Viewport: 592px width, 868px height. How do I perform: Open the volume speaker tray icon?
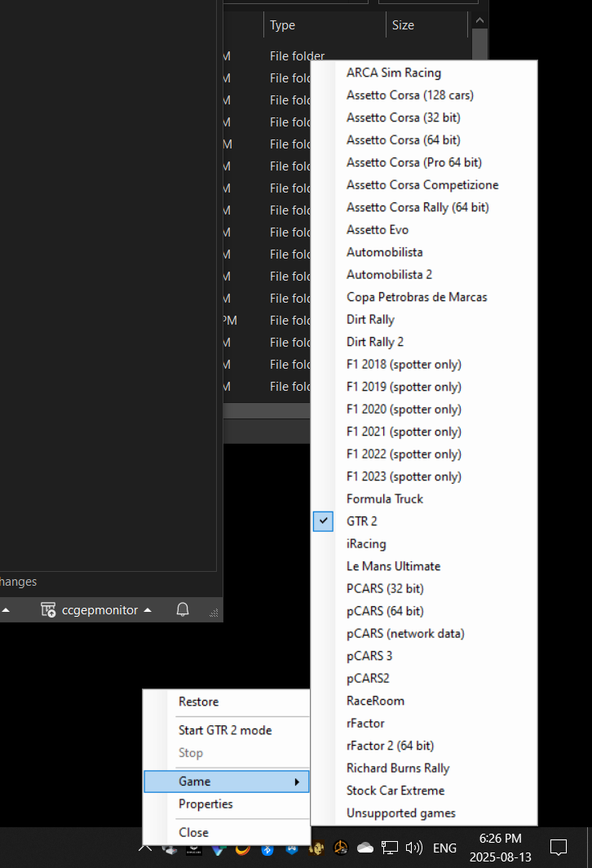coord(414,848)
